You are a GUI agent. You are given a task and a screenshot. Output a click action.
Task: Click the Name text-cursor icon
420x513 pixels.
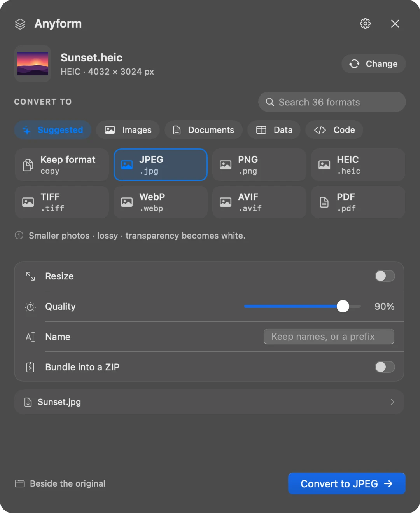[x=30, y=337]
